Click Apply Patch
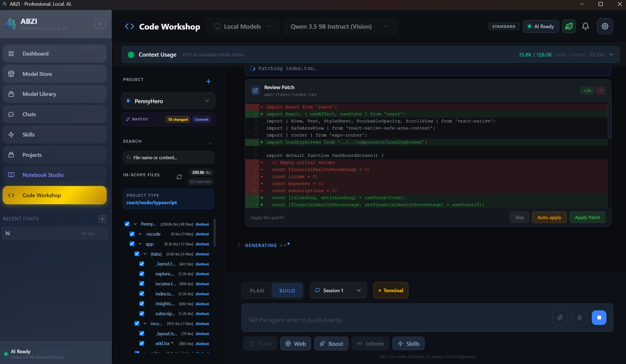This screenshot has height=364, width=626. click(587, 217)
